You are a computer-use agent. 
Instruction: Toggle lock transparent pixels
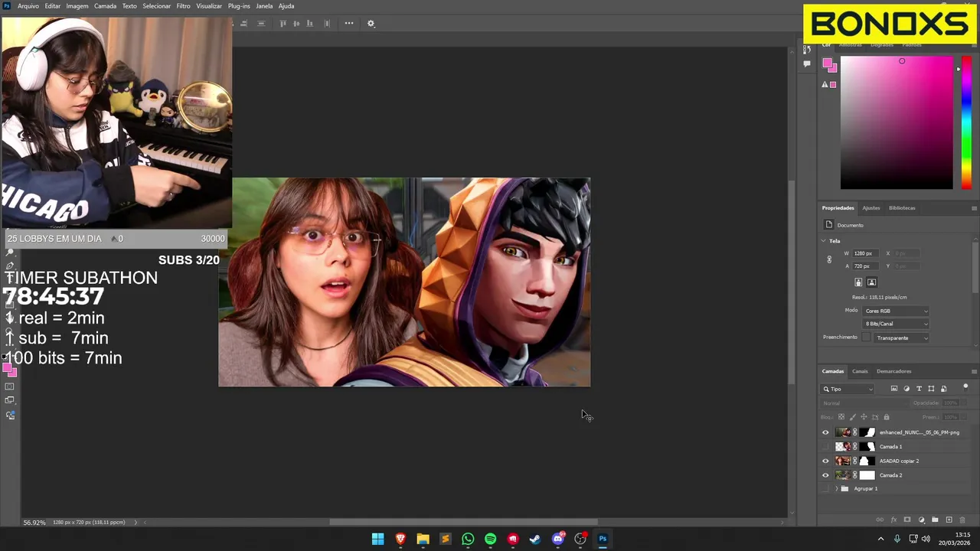click(x=841, y=417)
